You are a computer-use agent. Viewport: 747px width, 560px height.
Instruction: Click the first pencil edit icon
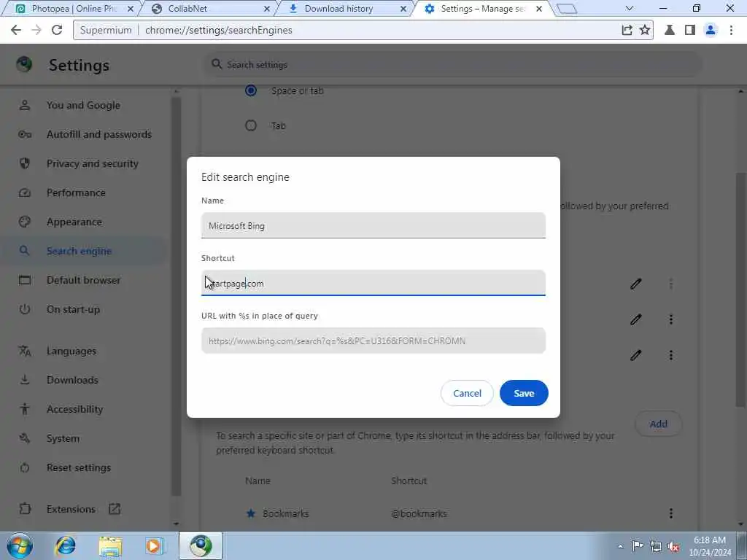[x=635, y=284]
